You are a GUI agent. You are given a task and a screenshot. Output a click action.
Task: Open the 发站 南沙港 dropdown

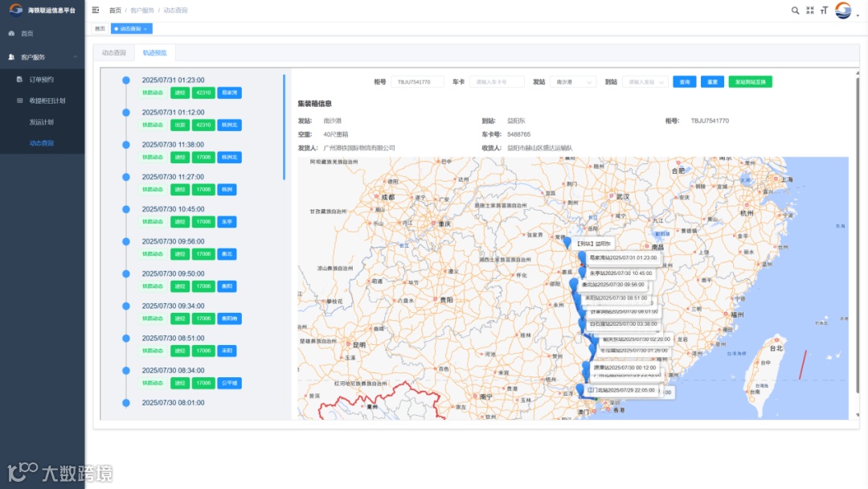(573, 82)
